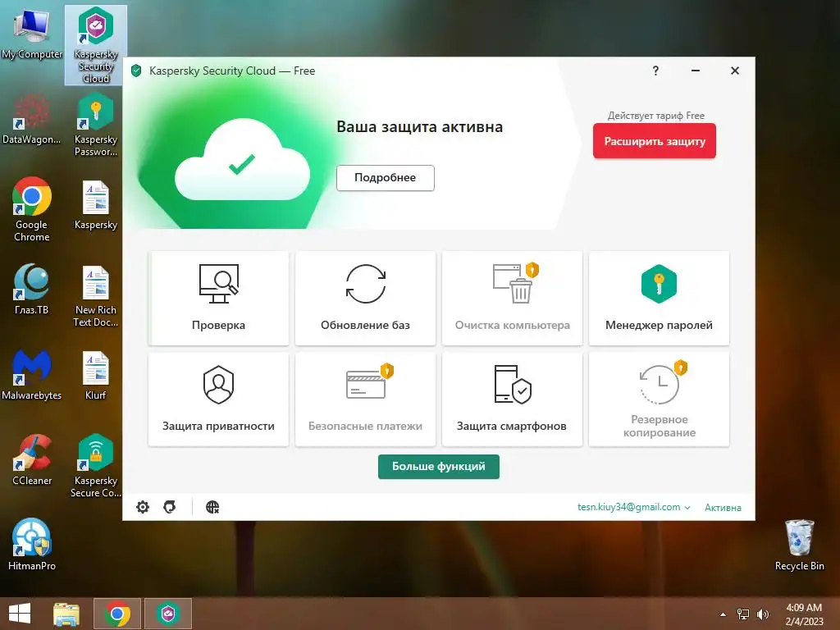
Task: Select the My Computer desktop icon
Action: (x=32, y=34)
